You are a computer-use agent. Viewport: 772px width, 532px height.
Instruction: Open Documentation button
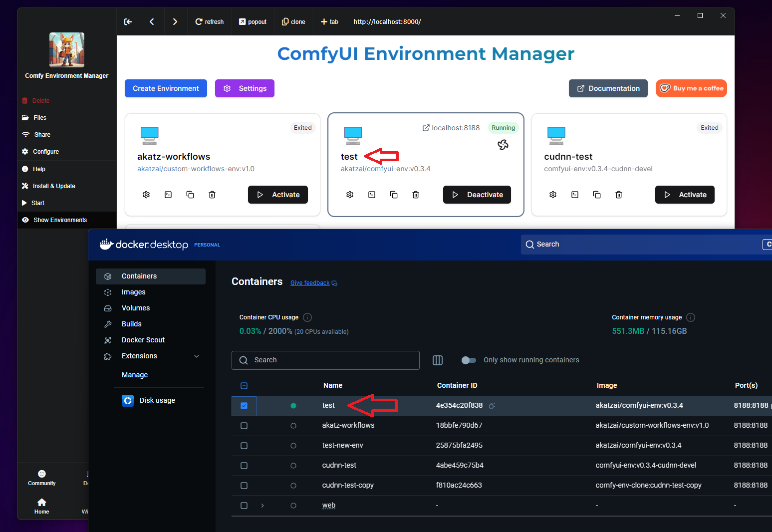[608, 88]
